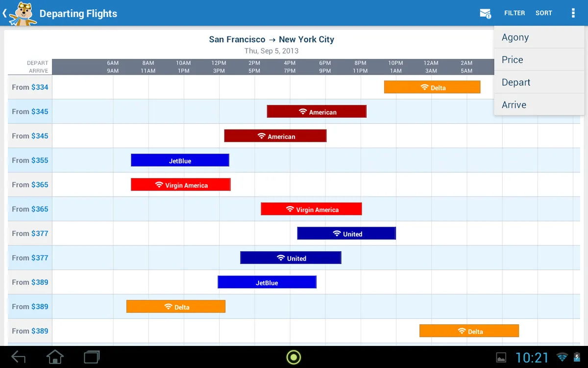Tap the Wi-Fi status icon in system bar
Viewport: 588px width, 368px height.
562,357
